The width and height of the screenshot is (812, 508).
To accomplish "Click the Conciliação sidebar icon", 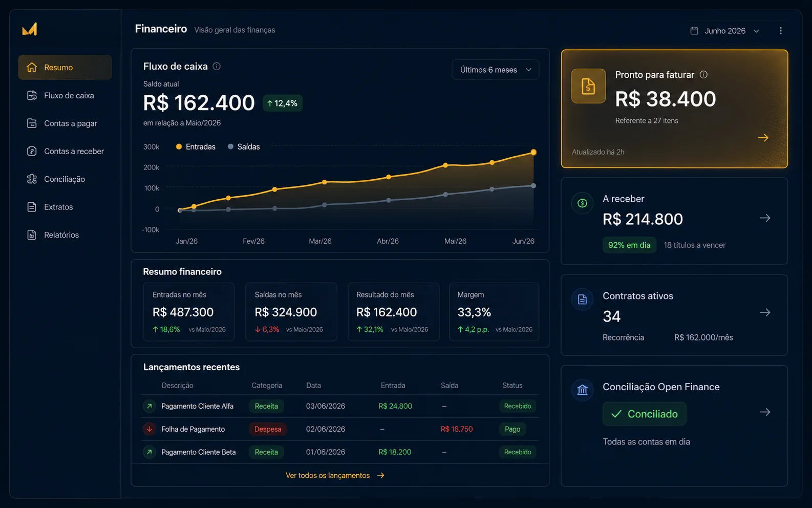I will [x=32, y=179].
